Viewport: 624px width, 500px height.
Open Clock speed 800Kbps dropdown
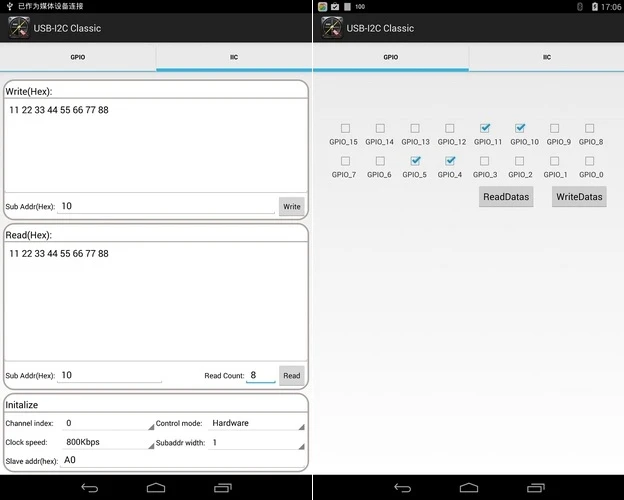point(108,442)
